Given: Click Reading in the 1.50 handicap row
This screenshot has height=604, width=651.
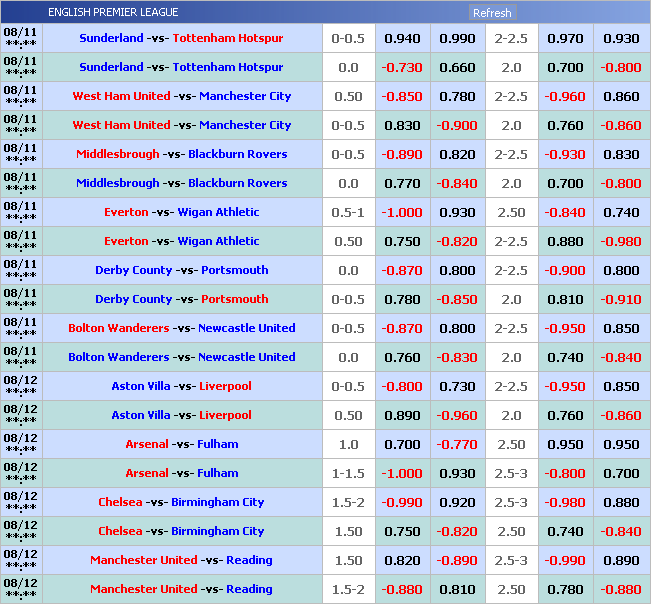Looking at the screenshot, I should [249, 560].
